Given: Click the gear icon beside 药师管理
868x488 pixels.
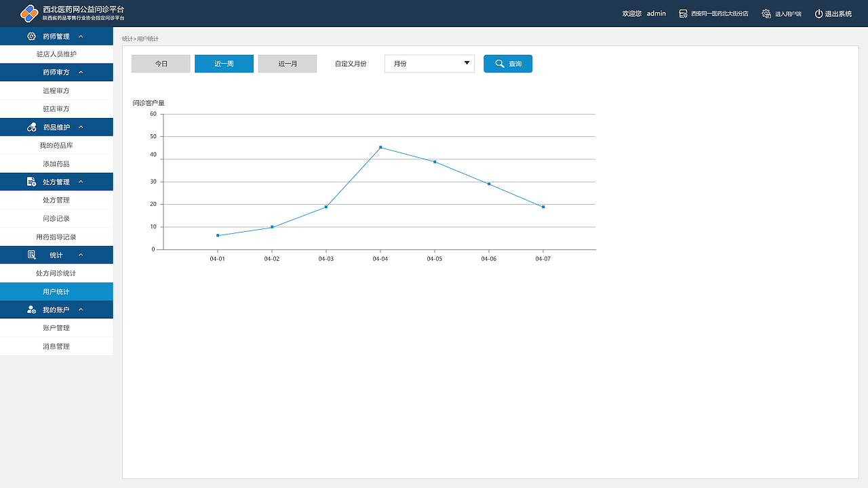Looking at the screenshot, I should pyautogui.click(x=31, y=36).
